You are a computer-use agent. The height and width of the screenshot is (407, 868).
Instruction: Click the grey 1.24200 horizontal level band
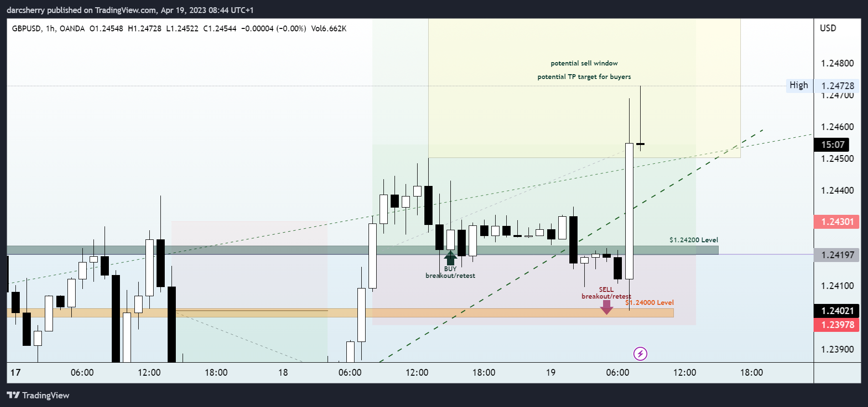point(363,250)
